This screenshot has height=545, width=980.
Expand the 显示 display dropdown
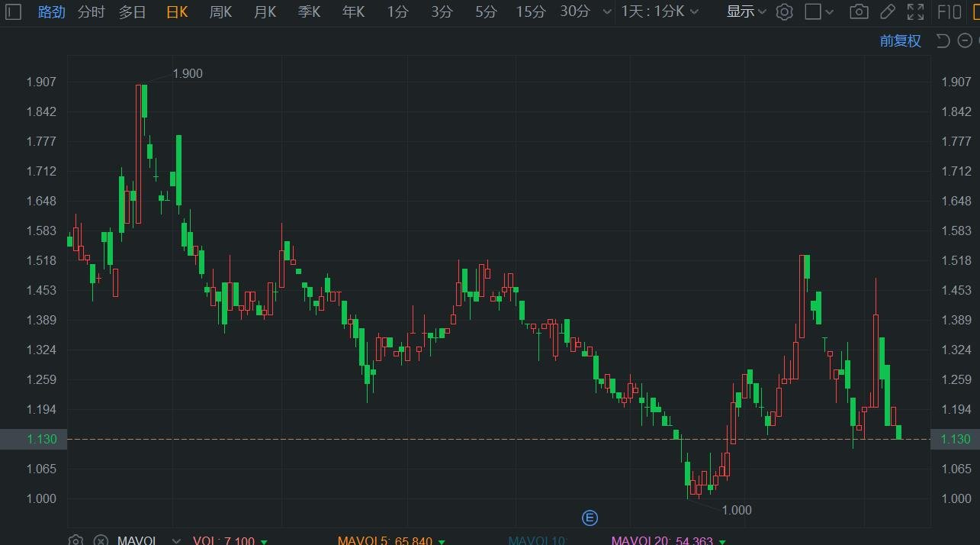pyautogui.click(x=745, y=11)
